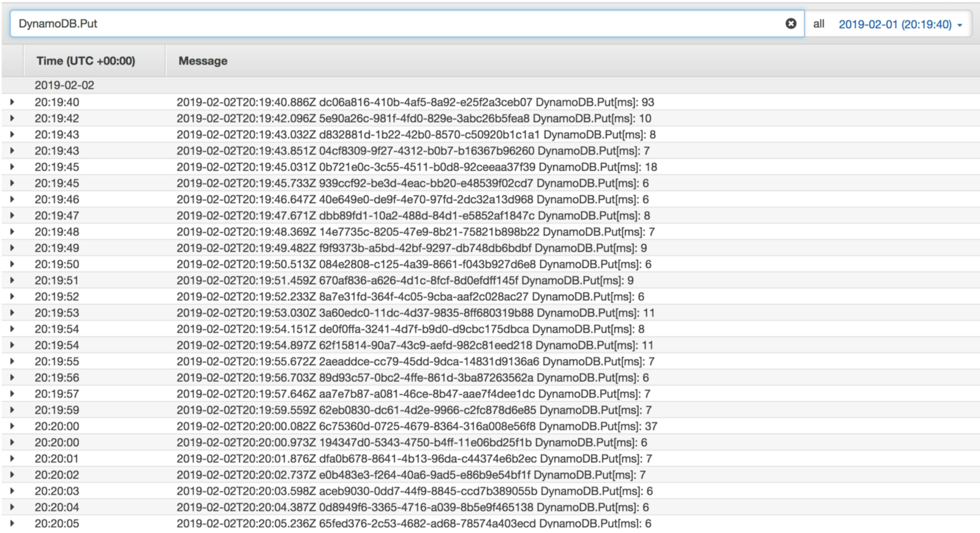
Task: Expand the 20:20:01 log entry
Action: [12, 459]
